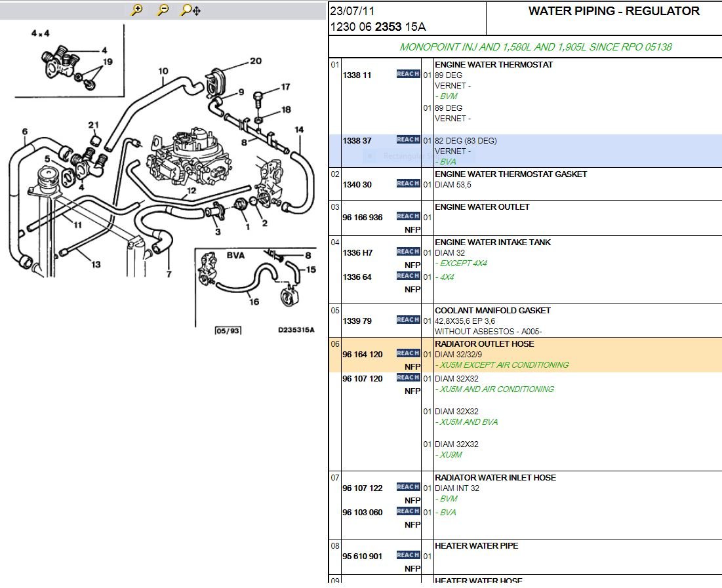Click REACH badge for part 1336 64

pyautogui.click(x=408, y=276)
